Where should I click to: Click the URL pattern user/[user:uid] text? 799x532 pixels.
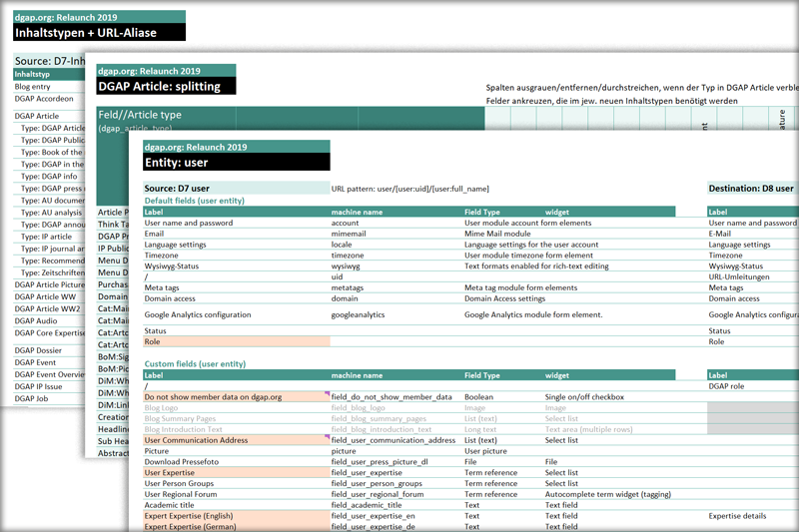coord(409,189)
